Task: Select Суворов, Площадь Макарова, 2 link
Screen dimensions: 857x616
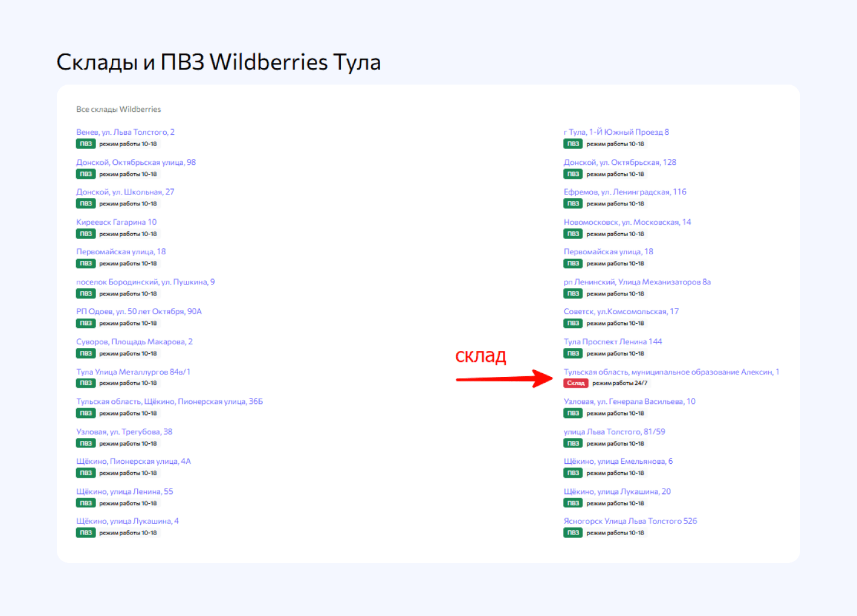Action: [134, 342]
